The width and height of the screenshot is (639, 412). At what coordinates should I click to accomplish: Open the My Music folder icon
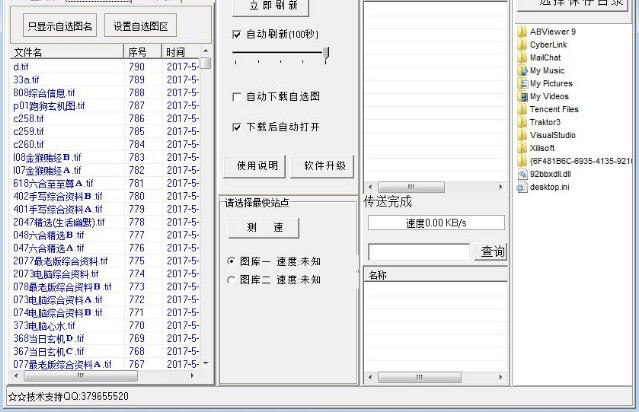522,71
